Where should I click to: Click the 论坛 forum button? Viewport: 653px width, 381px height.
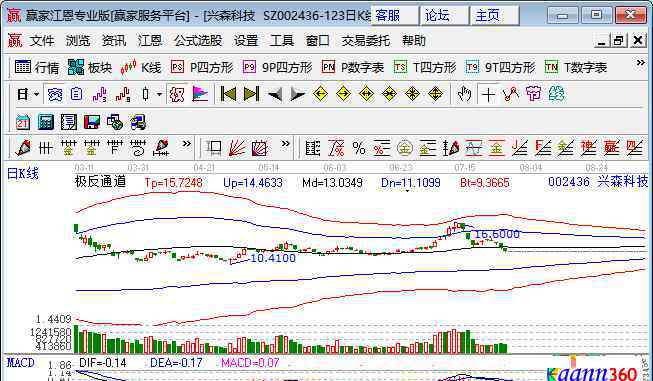point(444,16)
